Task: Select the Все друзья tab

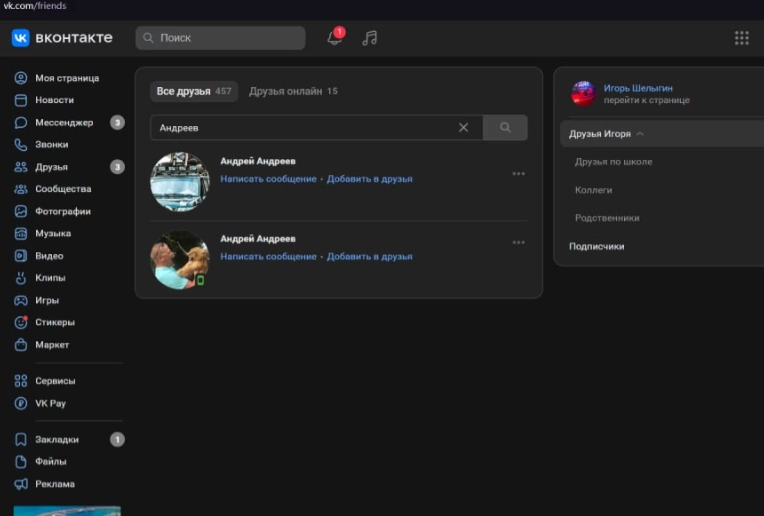Action: pos(194,91)
